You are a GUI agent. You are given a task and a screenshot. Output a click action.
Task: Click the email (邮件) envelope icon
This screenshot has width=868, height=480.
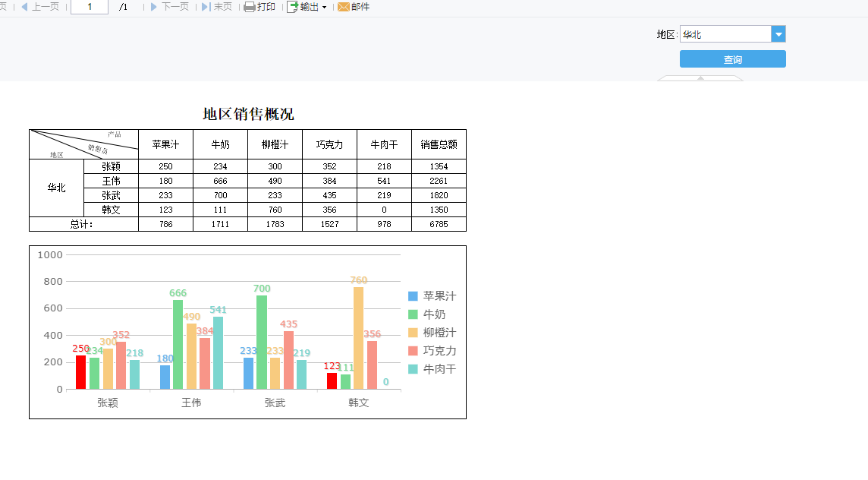click(x=343, y=7)
